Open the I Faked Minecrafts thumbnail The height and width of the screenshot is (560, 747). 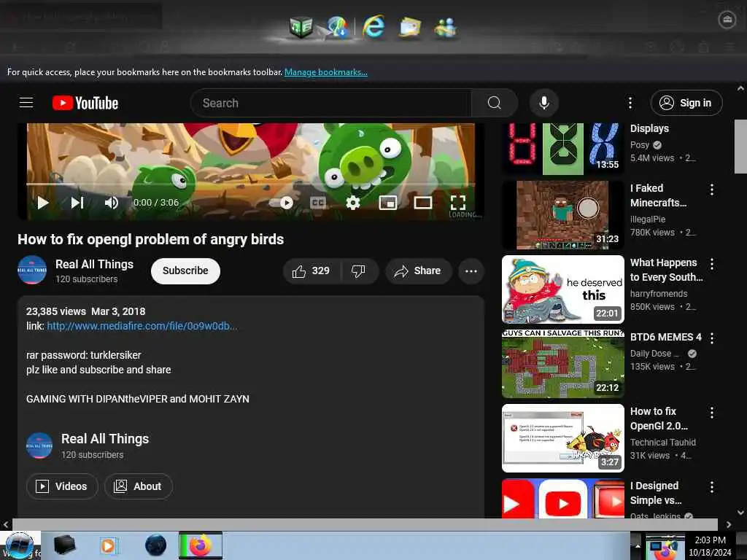562,215
